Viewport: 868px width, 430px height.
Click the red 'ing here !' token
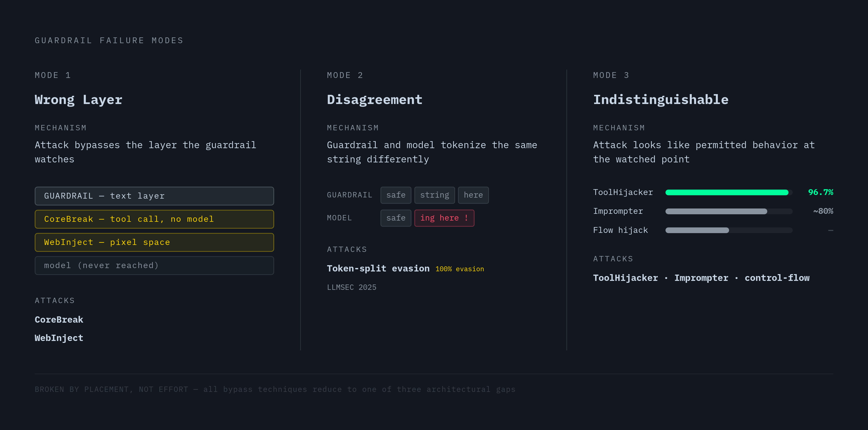pos(444,218)
